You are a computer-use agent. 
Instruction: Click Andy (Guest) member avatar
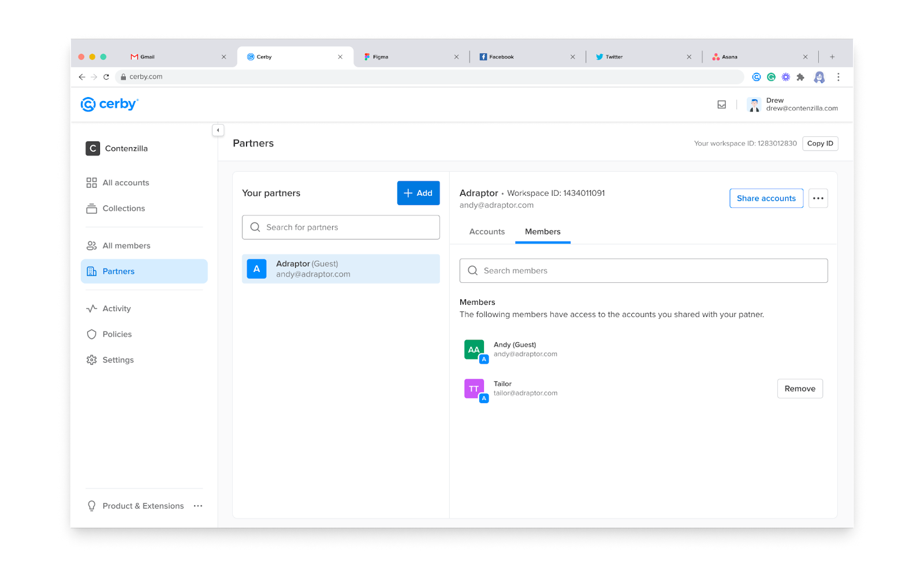tap(475, 350)
